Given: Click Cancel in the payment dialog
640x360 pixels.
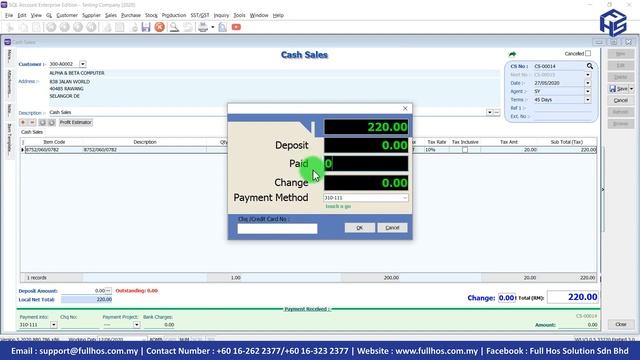Looking at the screenshot, I should click(392, 228).
